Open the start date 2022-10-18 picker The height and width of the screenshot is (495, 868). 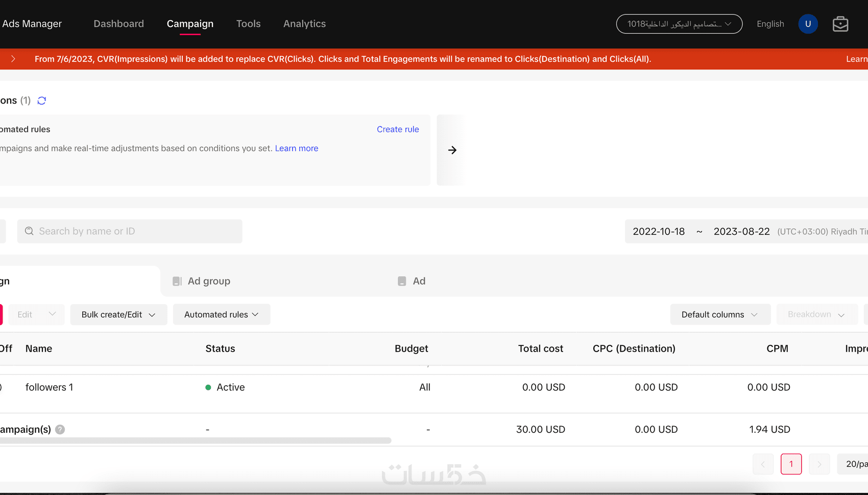click(659, 232)
